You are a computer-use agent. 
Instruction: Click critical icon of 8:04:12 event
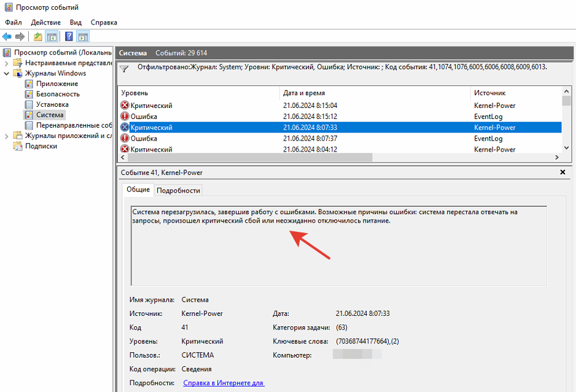point(125,149)
